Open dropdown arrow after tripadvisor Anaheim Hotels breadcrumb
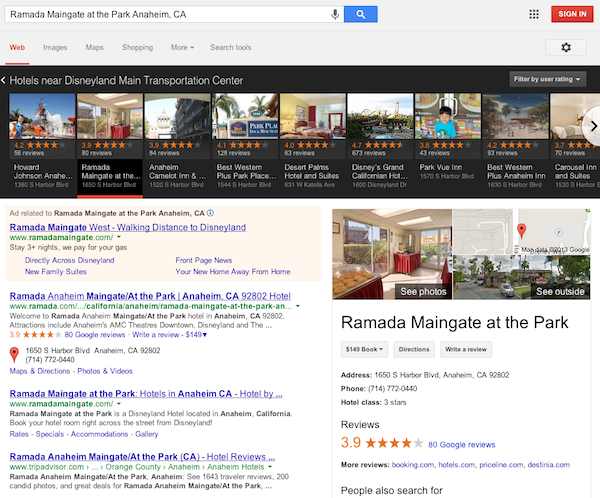 pos(270,467)
